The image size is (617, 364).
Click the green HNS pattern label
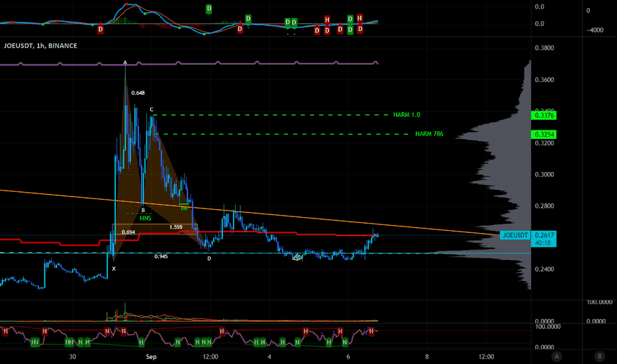pyautogui.click(x=146, y=218)
